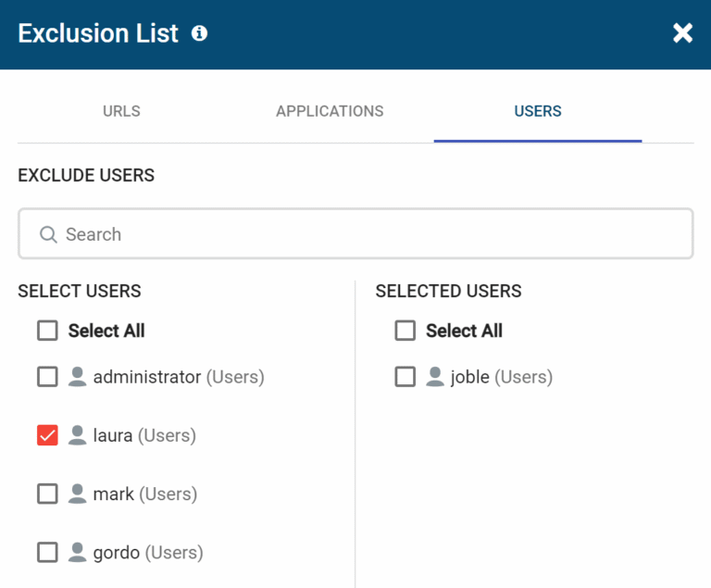Click the info icon beside Exclusion List

pyautogui.click(x=199, y=33)
